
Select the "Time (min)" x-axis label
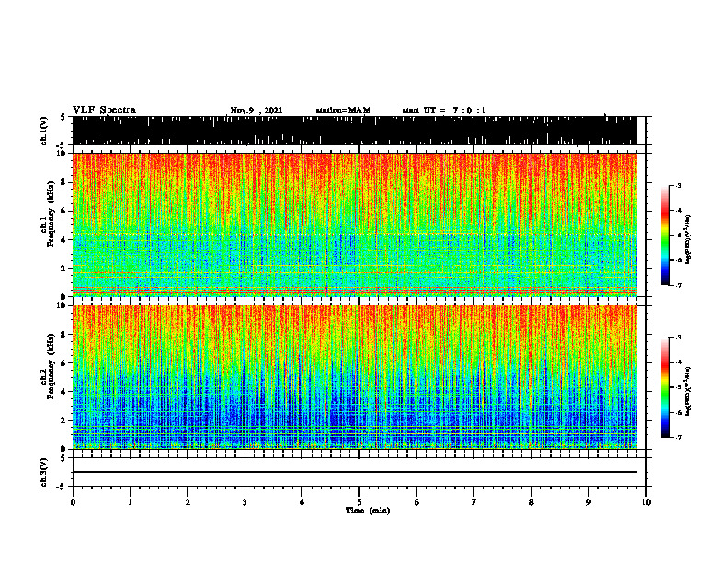tap(368, 511)
